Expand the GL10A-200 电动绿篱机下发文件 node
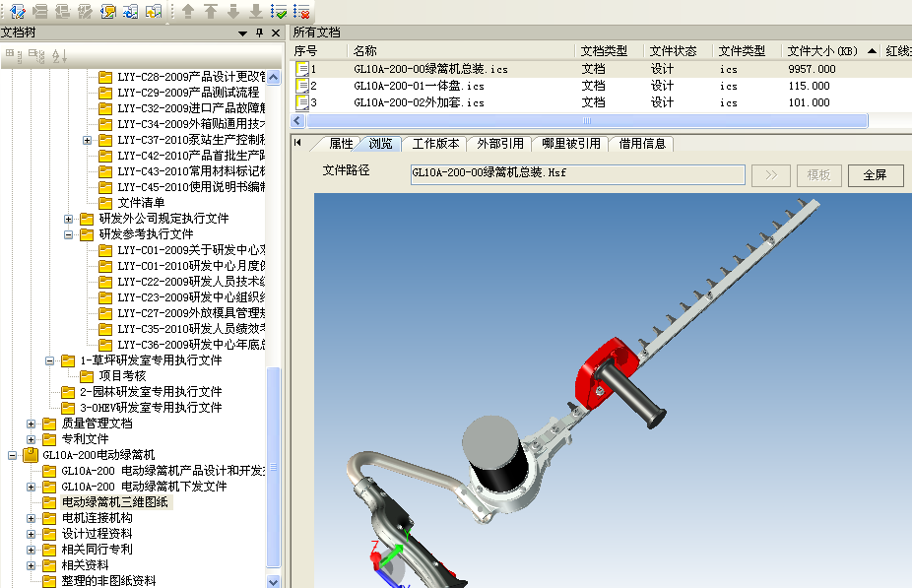This screenshot has width=912, height=588. pyautogui.click(x=33, y=486)
